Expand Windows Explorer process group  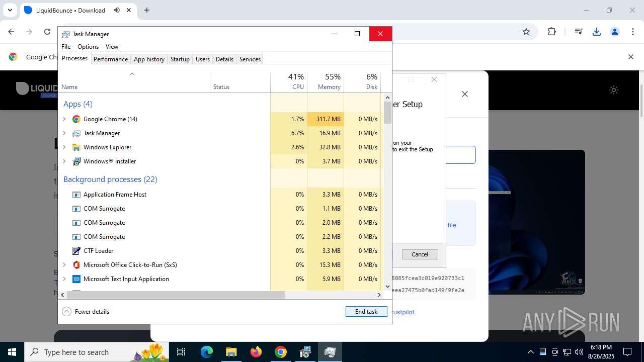(x=64, y=147)
